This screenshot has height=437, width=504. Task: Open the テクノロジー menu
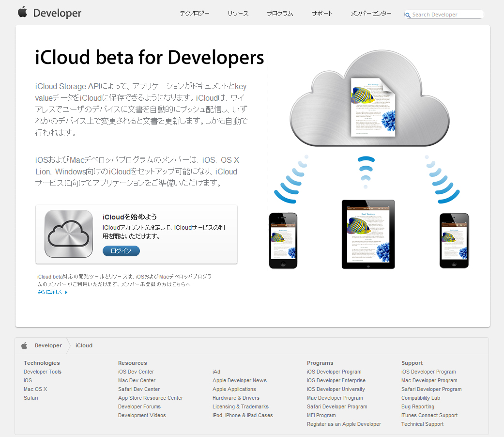click(195, 14)
